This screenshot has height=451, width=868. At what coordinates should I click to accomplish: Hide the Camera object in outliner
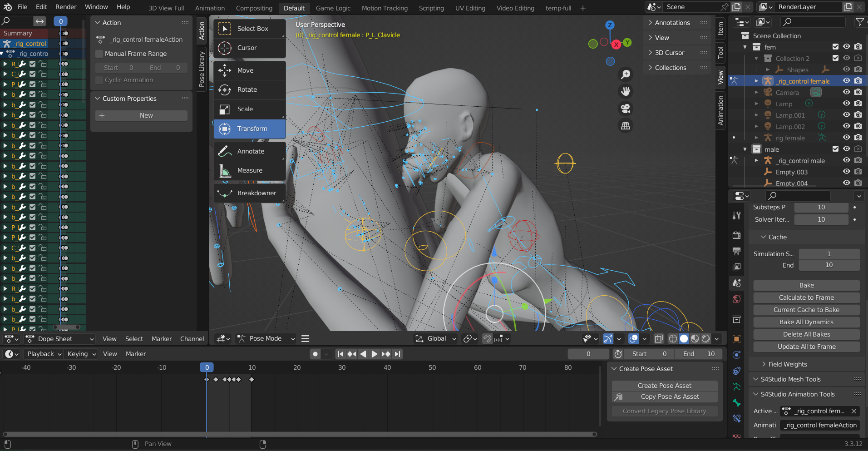click(847, 92)
